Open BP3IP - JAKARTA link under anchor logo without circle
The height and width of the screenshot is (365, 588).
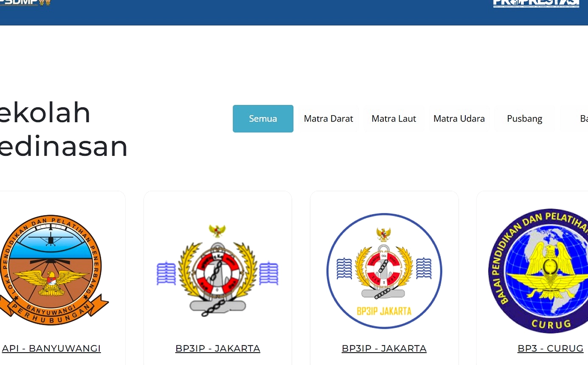[x=218, y=348]
